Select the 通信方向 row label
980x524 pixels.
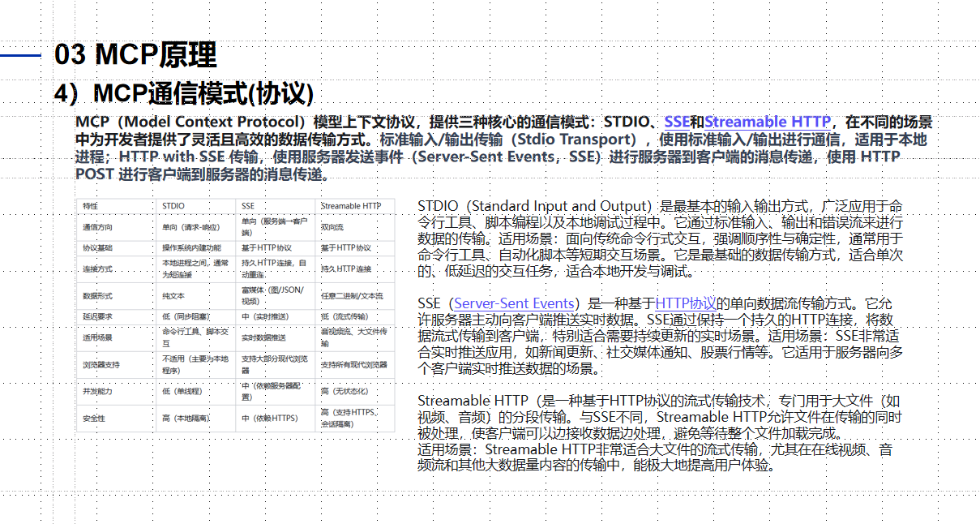(x=97, y=227)
